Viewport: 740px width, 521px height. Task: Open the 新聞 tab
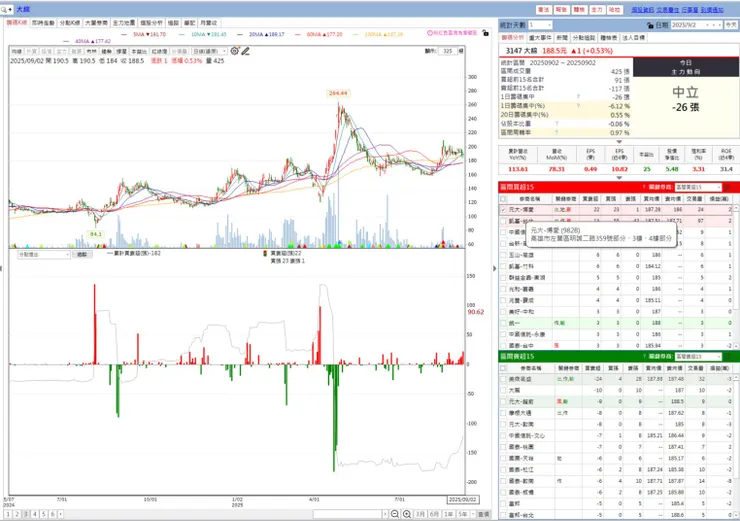(x=562, y=38)
